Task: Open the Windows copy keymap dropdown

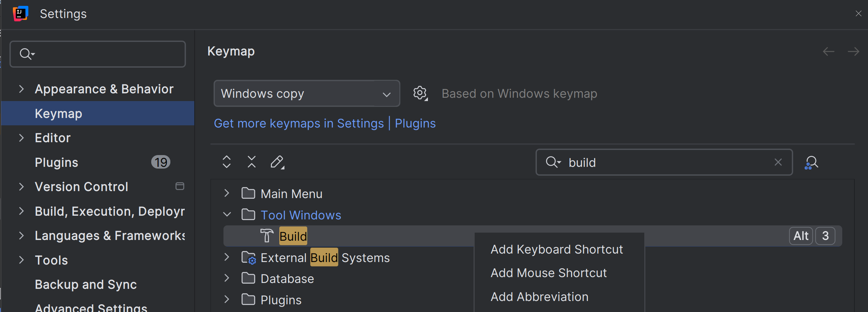Action: (x=307, y=93)
